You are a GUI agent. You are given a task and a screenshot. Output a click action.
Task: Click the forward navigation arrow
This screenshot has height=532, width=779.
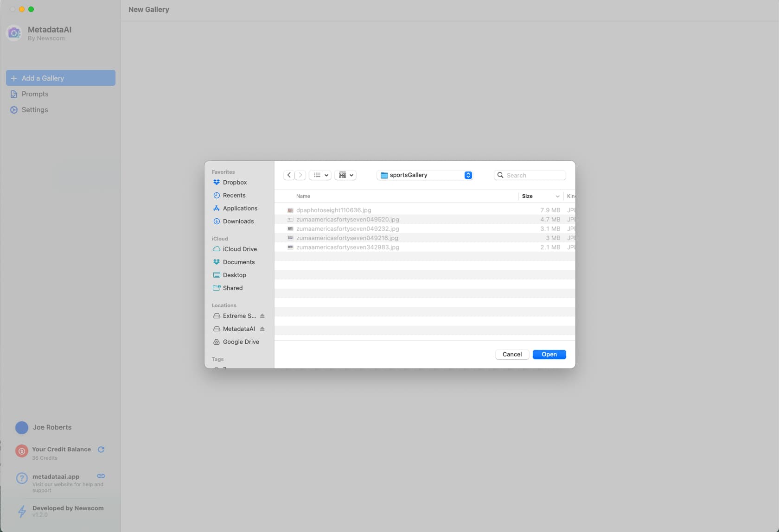point(300,175)
